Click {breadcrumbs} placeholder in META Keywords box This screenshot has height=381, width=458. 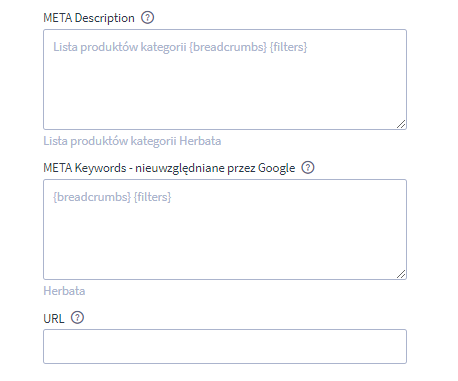tap(92, 197)
